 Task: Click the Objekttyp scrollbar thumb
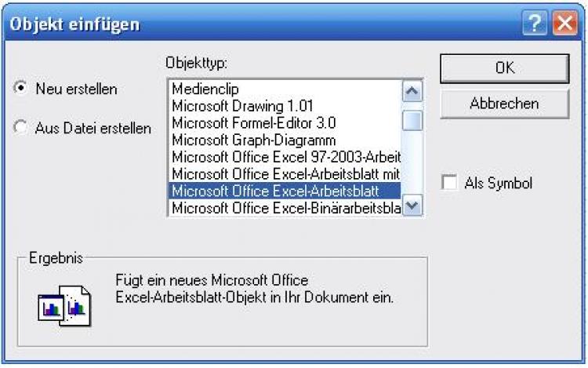412,120
